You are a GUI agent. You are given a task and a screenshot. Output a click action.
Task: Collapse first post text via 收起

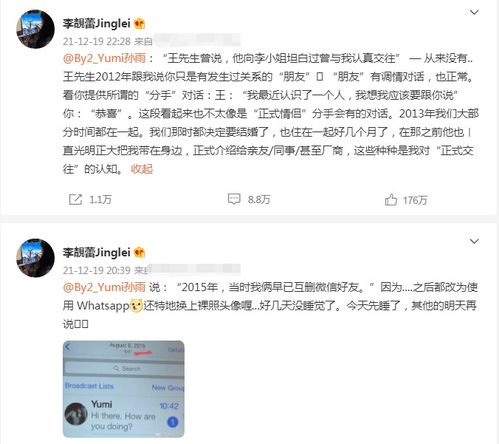pos(142,169)
